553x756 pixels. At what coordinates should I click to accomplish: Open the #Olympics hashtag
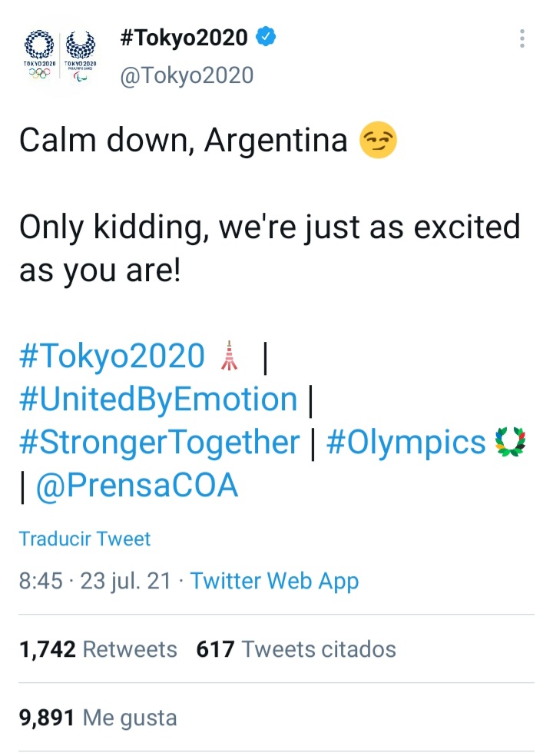(406, 443)
